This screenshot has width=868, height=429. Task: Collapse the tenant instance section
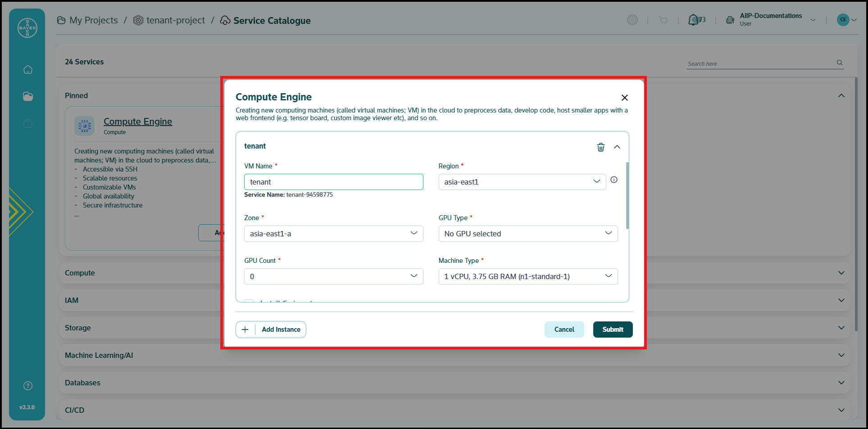(x=617, y=147)
